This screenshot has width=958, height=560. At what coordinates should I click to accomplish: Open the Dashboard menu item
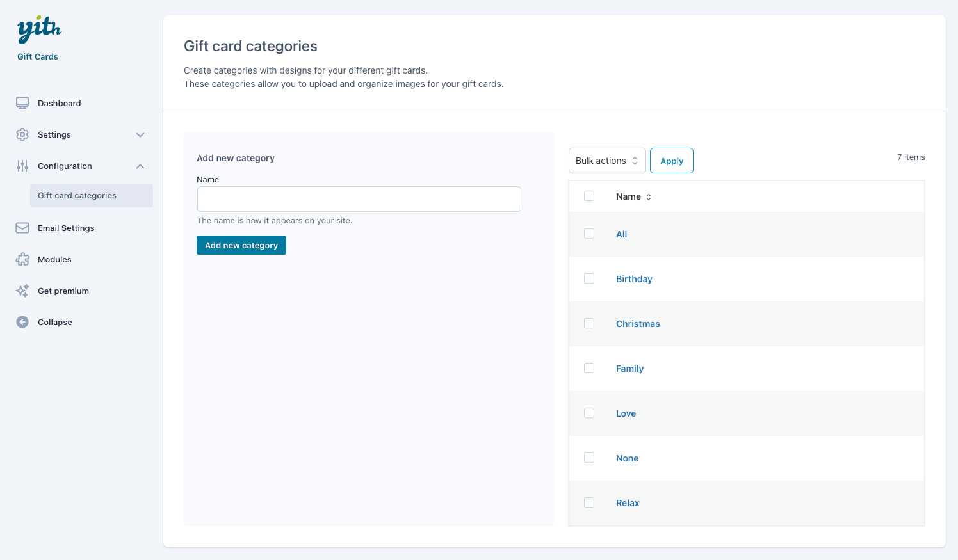point(60,103)
